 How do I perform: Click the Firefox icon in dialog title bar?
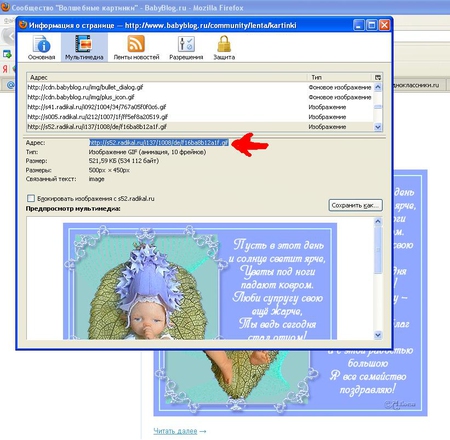click(23, 25)
